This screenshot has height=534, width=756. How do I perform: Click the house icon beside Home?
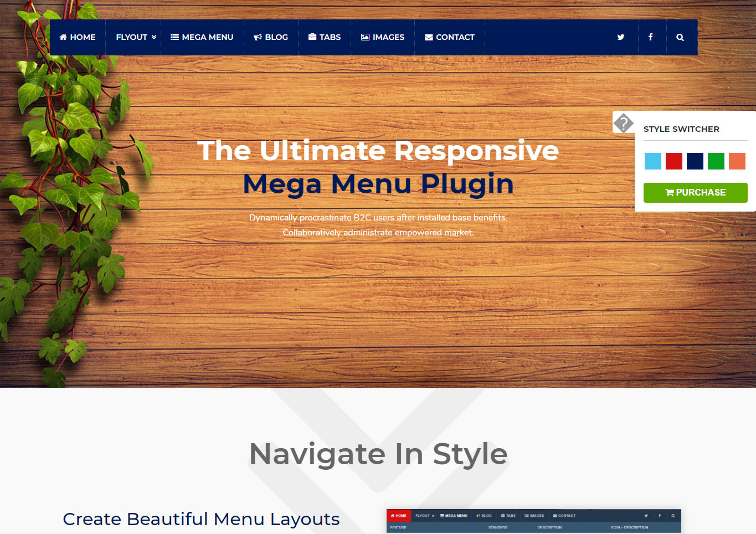(63, 37)
